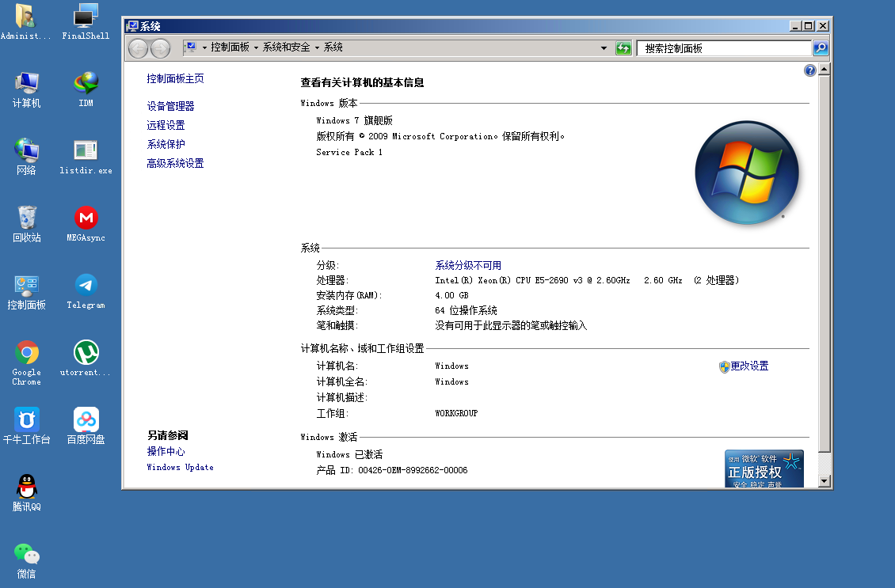This screenshot has width=895, height=588.
Task: Select the MEGAsync desktop icon
Action: pos(86,218)
